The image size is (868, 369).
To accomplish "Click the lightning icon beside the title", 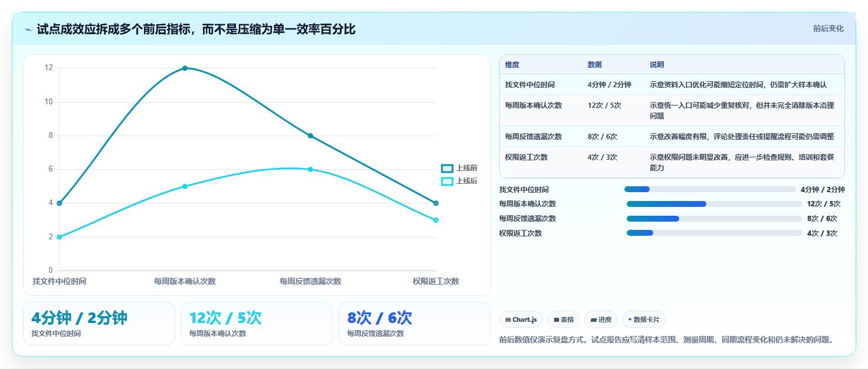I will (x=28, y=29).
